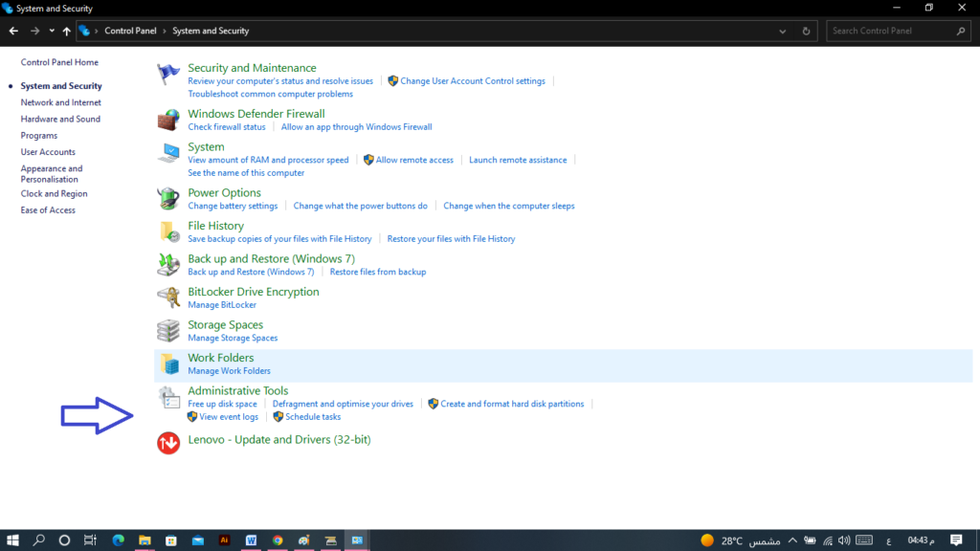The width and height of the screenshot is (980, 551).
Task: Click the Storage Spaces stacked-discs icon
Action: coord(167,330)
